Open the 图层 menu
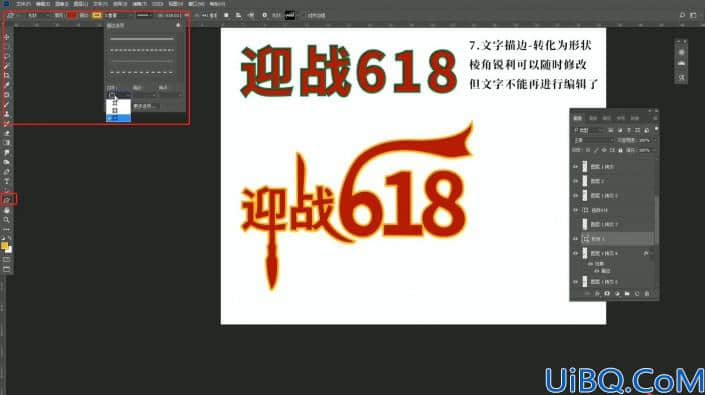 click(x=80, y=4)
